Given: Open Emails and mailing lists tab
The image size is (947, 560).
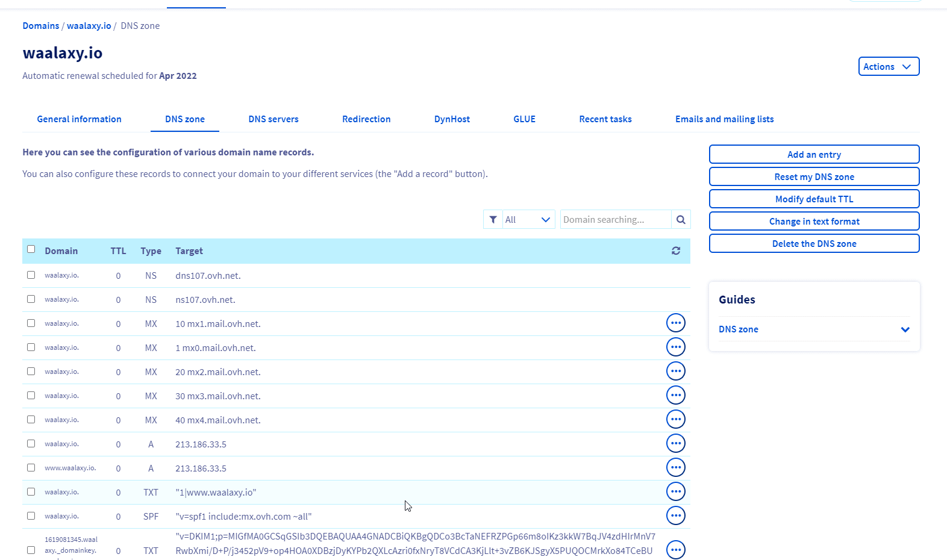Looking at the screenshot, I should pyautogui.click(x=724, y=119).
